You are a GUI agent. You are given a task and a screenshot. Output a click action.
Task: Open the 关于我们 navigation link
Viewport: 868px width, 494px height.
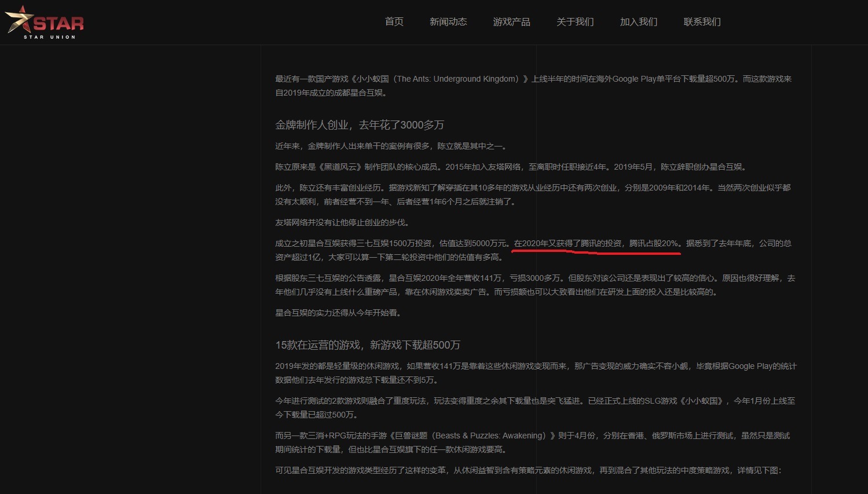click(575, 21)
